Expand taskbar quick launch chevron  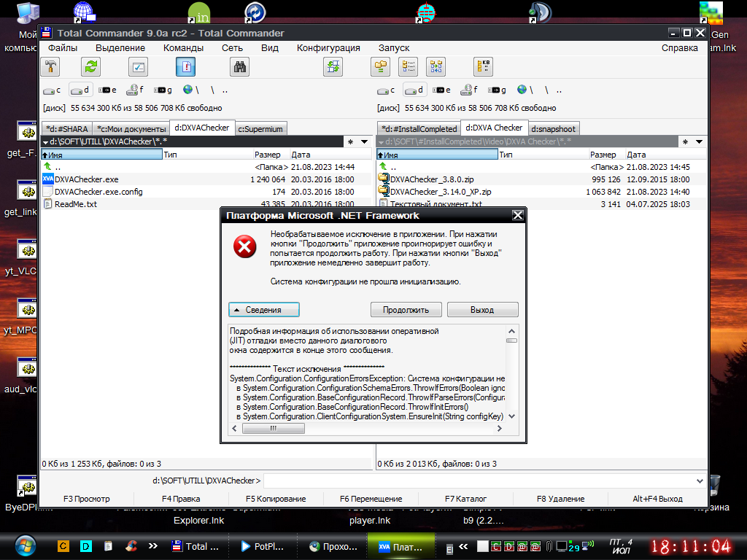(153, 546)
